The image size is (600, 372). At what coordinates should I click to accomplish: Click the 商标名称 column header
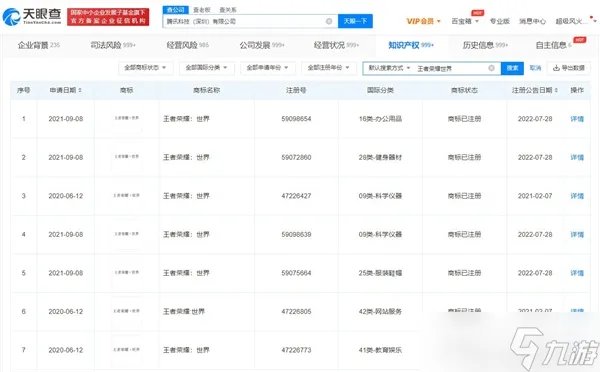point(207,90)
